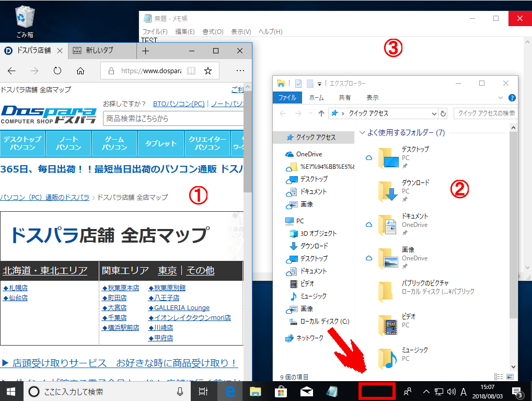Open Task View on the taskbar
Viewport: 532px width, 401px height.
click(203, 392)
